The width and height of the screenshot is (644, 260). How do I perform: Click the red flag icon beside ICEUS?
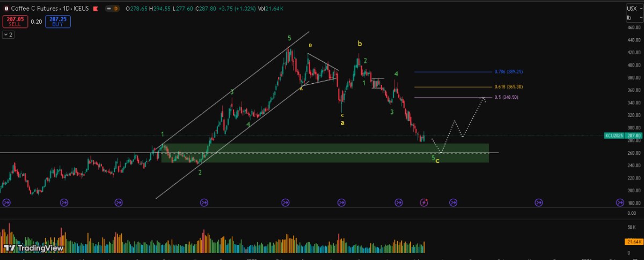click(x=96, y=9)
